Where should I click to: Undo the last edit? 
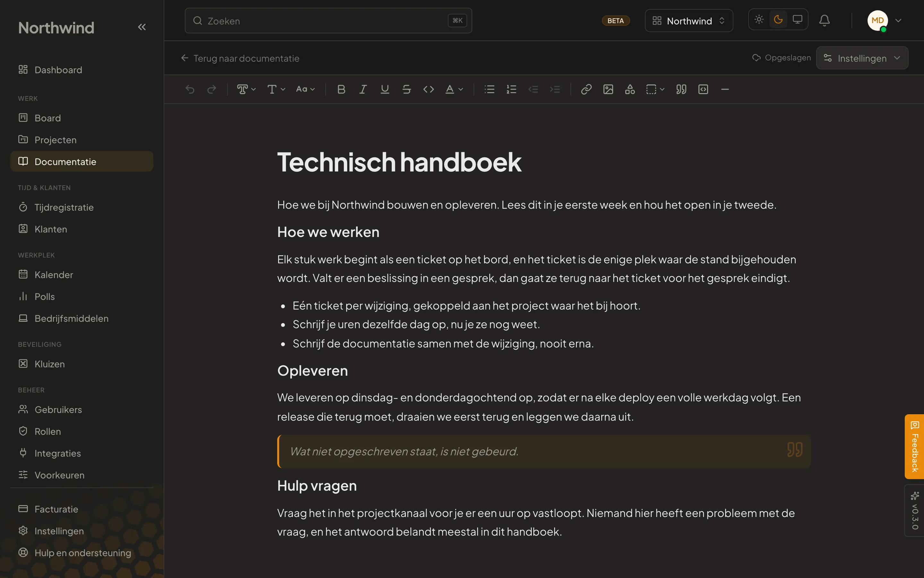click(190, 90)
